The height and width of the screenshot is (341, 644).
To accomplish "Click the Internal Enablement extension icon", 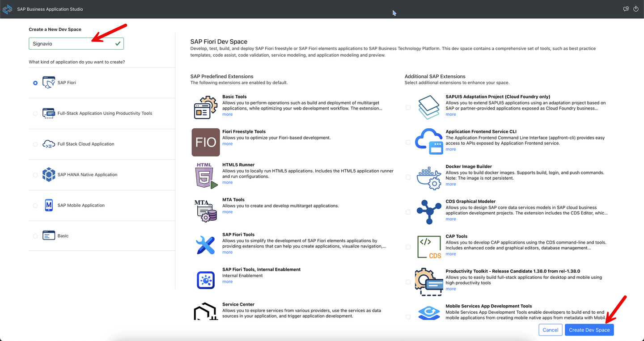I will [206, 280].
